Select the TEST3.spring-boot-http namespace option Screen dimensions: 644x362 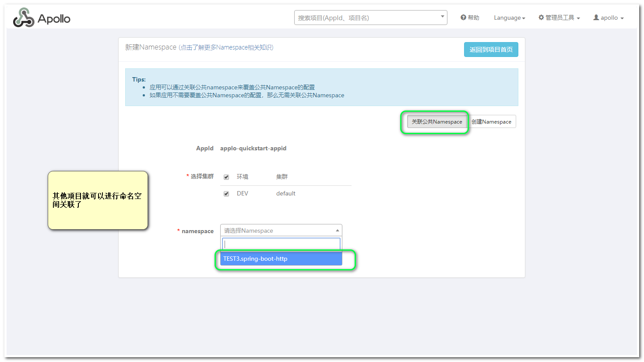coord(255,259)
